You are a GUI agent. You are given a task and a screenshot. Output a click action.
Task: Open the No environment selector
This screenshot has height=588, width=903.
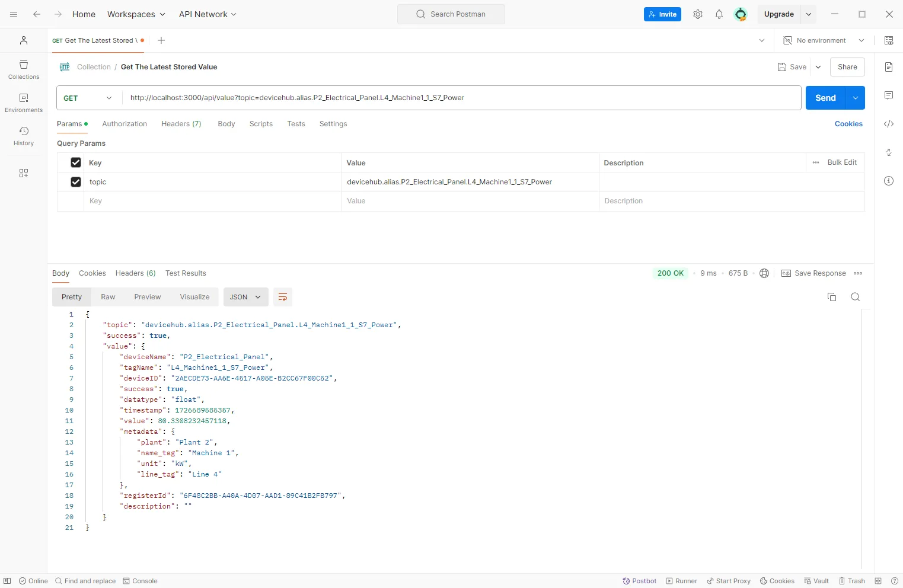pos(824,40)
